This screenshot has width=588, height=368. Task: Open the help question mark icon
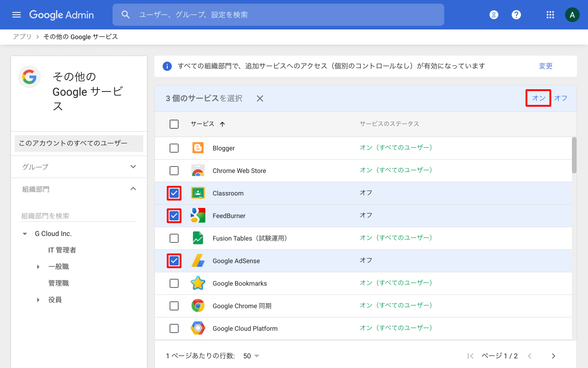click(516, 15)
